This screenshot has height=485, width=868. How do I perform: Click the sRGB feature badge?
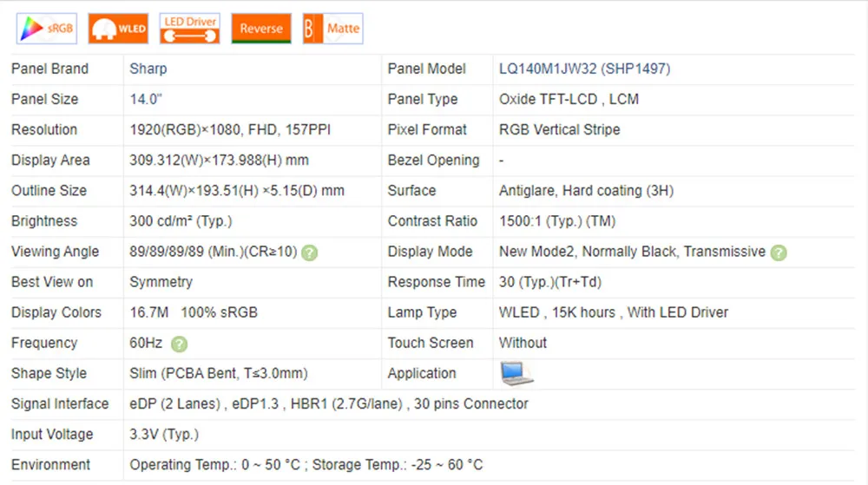47,29
